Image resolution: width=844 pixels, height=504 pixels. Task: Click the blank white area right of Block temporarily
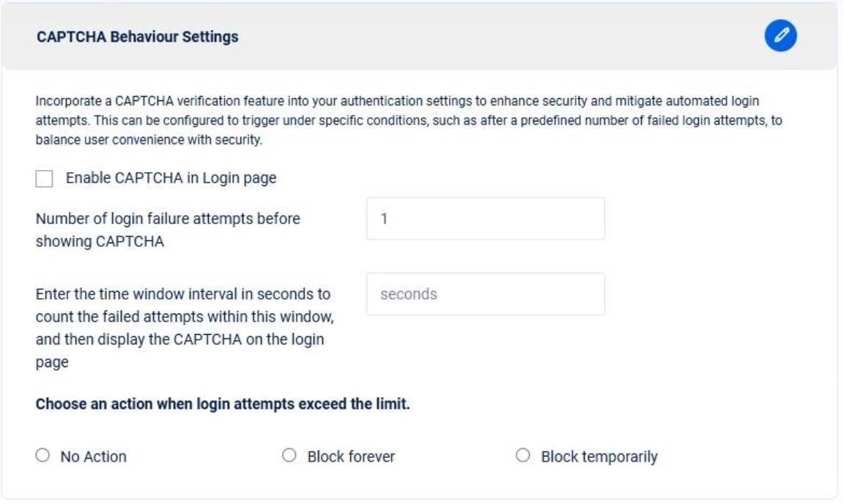click(x=747, y=457)
